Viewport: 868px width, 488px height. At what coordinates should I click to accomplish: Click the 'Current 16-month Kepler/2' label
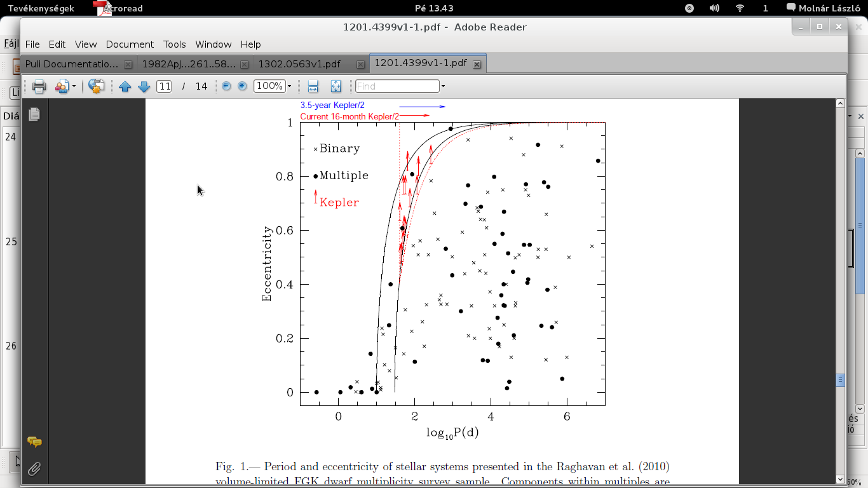[349, 116]
